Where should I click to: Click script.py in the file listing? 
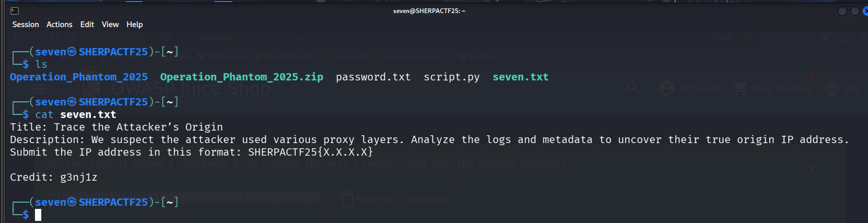[452, 77]
